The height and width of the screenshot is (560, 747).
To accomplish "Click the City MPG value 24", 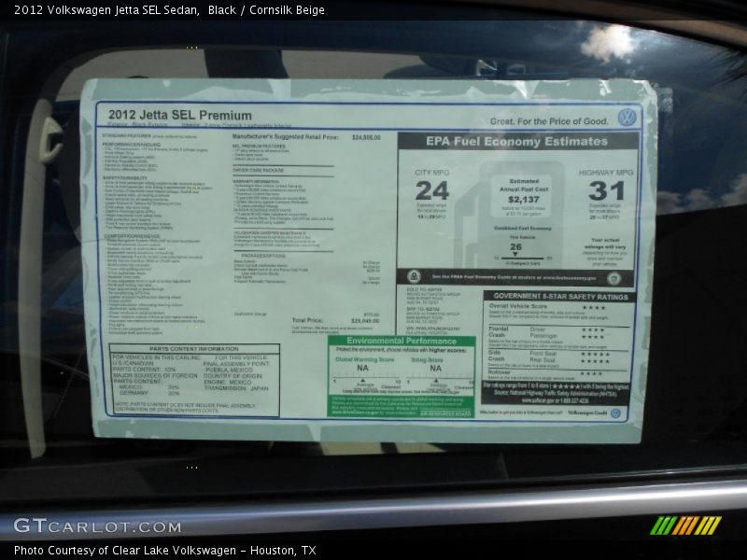I will [431, 191].
